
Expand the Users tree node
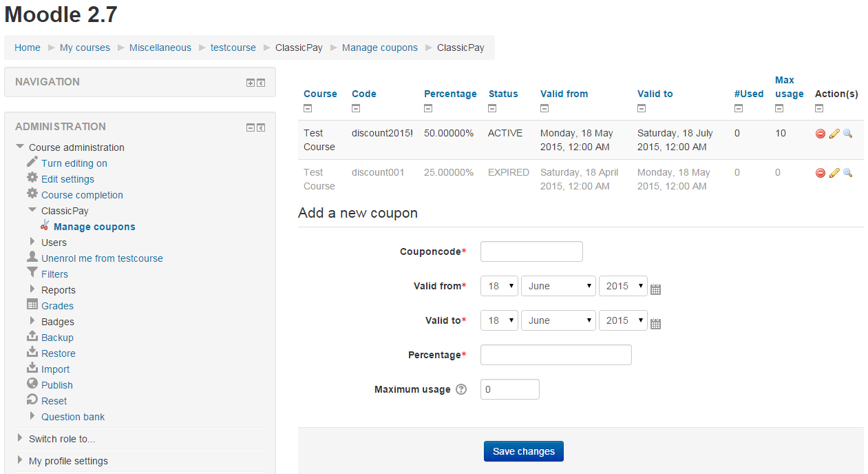tap(32, 242)
